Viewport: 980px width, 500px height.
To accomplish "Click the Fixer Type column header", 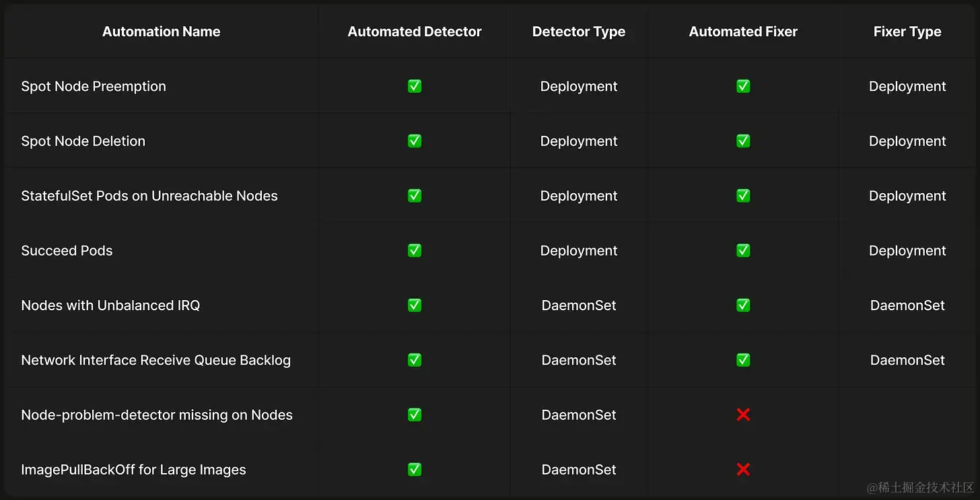I will coord(907,32).
